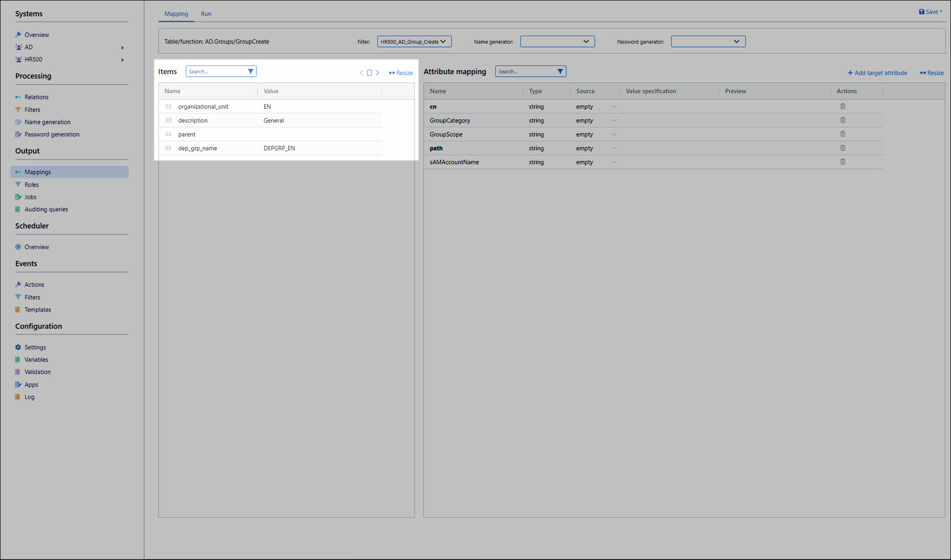Open Jobs in the Output section
The height and width of the screenshot is (560, 951).
click(x=30, y=197)
